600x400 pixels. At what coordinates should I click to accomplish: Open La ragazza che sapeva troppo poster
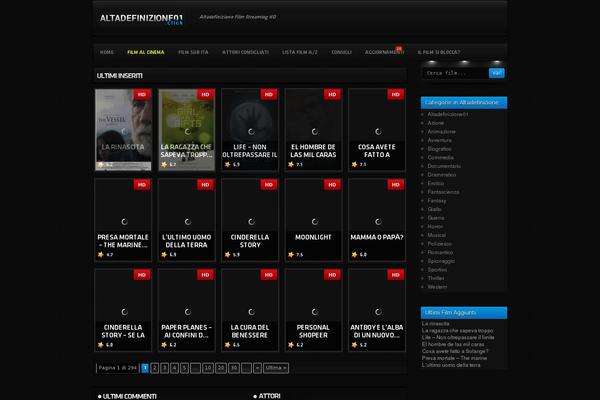pos(187,130)
